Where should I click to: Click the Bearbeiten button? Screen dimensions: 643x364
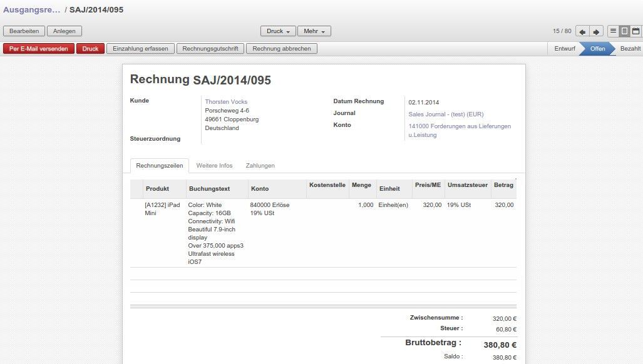pos(24,31)
